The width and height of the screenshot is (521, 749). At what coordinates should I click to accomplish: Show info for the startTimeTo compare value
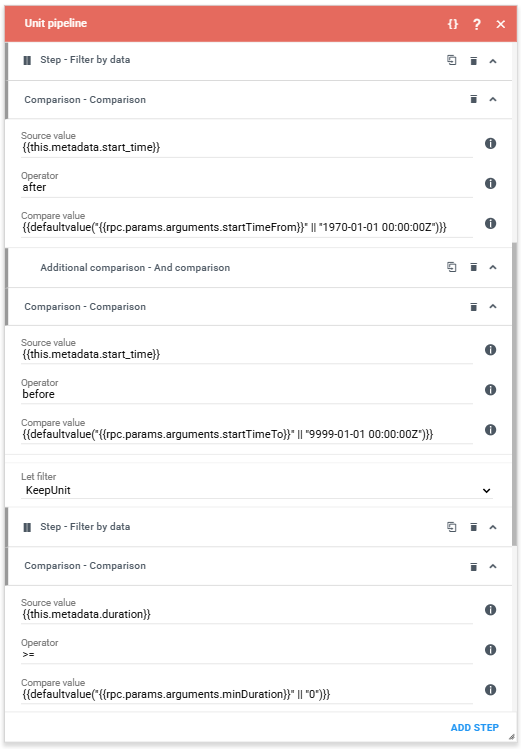point(490,429)
